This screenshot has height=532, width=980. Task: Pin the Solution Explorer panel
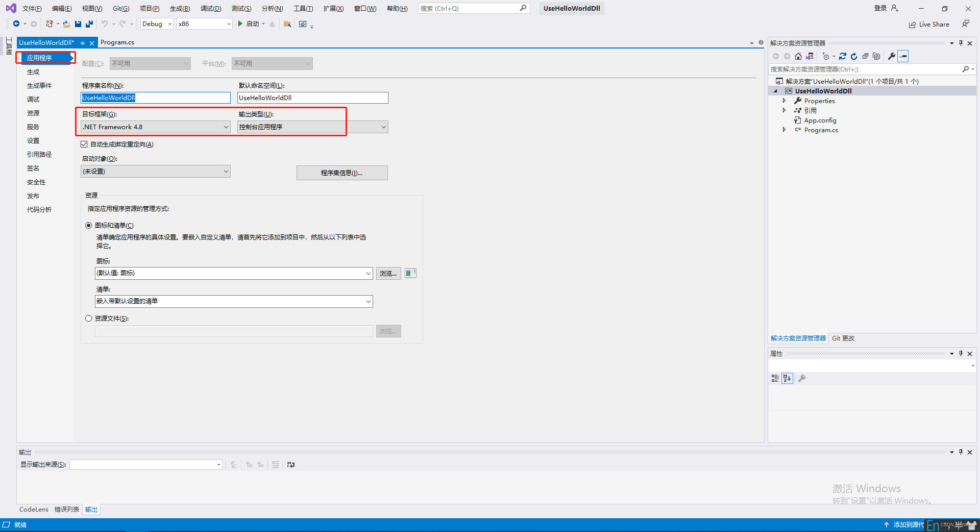(x=961, y=43)
